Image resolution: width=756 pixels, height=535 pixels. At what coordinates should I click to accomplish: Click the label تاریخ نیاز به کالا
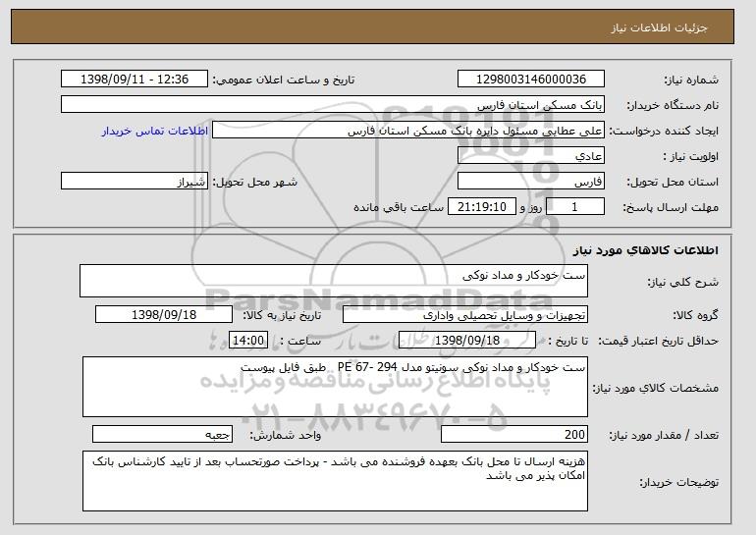(x=282, y=315)
